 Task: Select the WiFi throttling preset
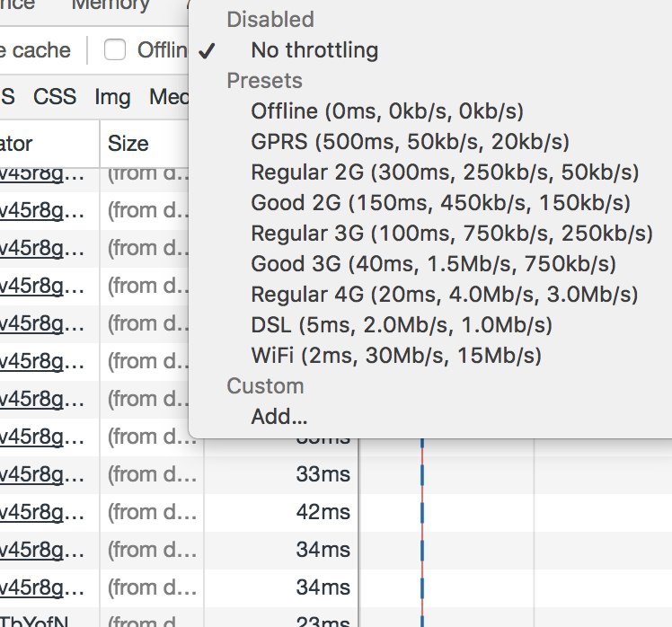point(396,356)
